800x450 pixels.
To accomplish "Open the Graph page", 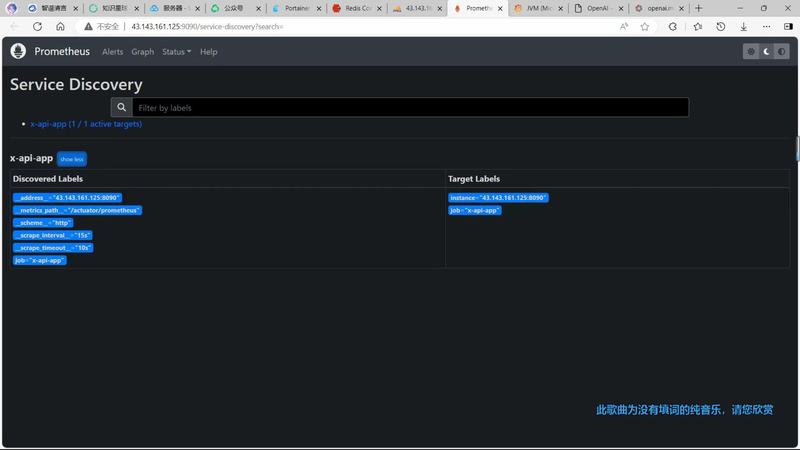I will pos(142,52).
